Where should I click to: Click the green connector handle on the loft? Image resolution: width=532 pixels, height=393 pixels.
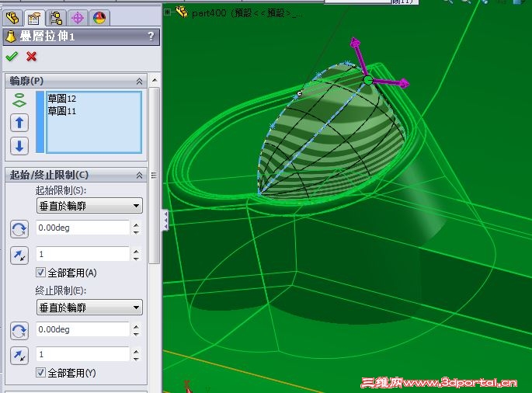pyautogui.click(x=368, y=81)
